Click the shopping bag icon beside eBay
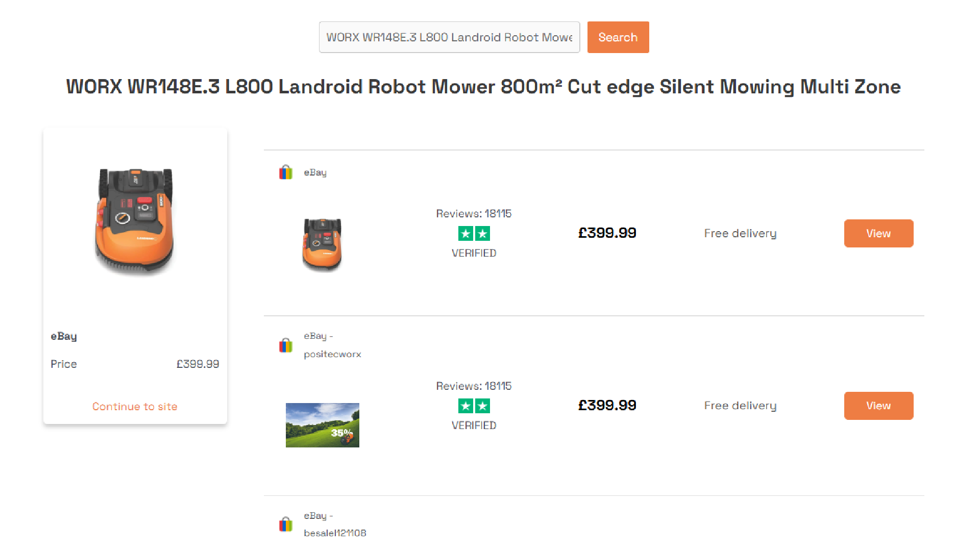Image resolution: width=980 pixels, height=551 pixels. point(286,172)
